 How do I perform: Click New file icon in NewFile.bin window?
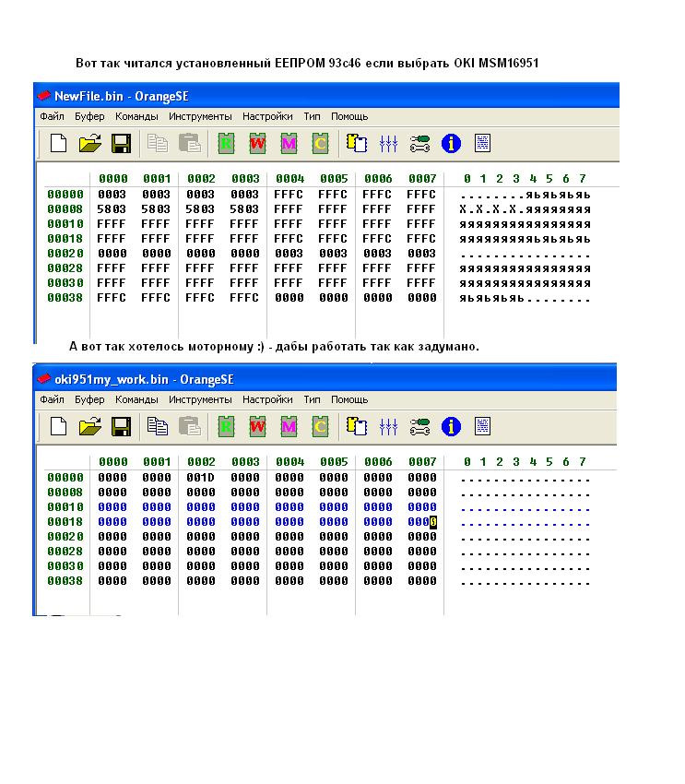tap(58, 144)
